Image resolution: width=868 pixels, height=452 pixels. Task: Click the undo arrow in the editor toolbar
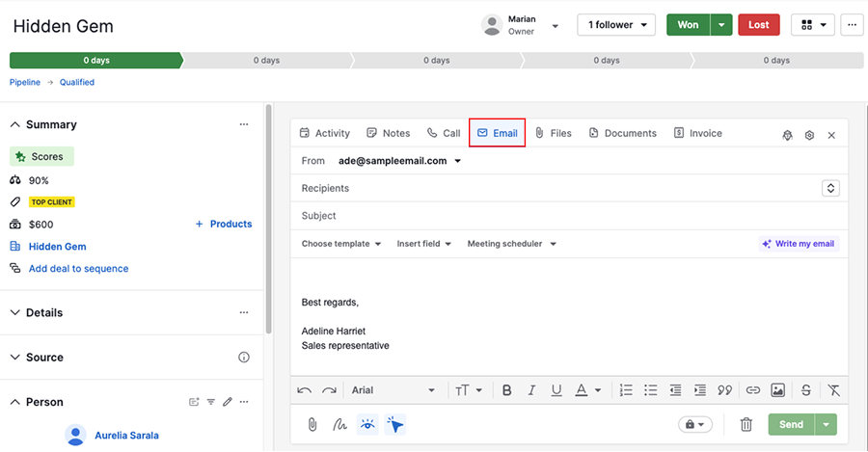[x=305, y=390]
